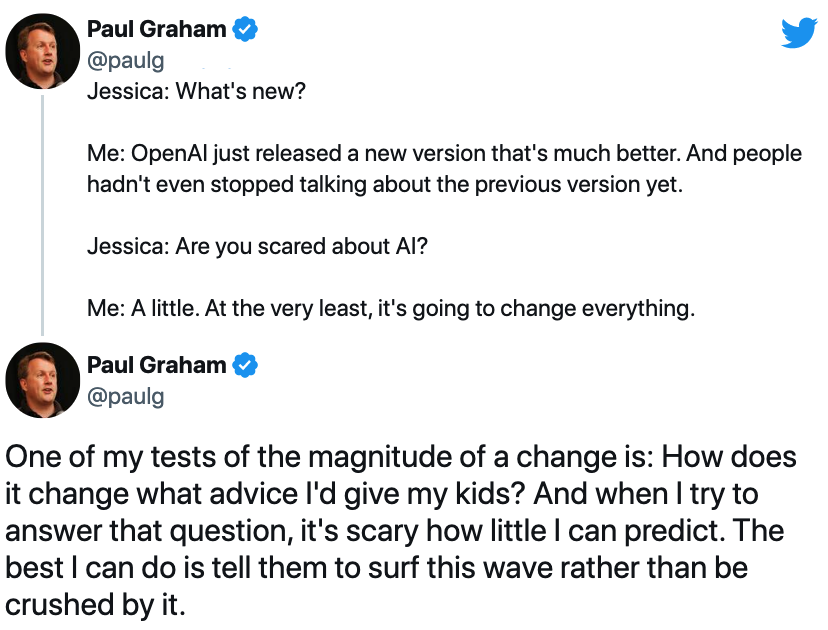
Task: Open Paul Graham's name in the bottom tweet
Action: 156,365
